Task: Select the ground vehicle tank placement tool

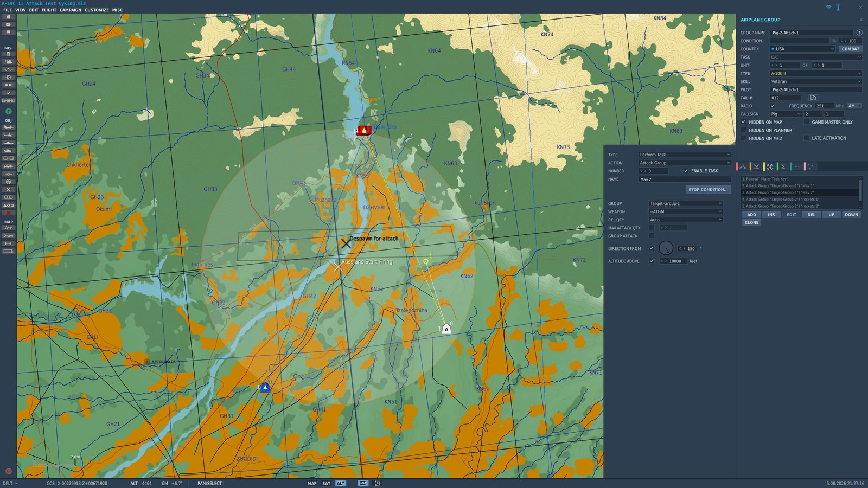Action: point(8,150)
